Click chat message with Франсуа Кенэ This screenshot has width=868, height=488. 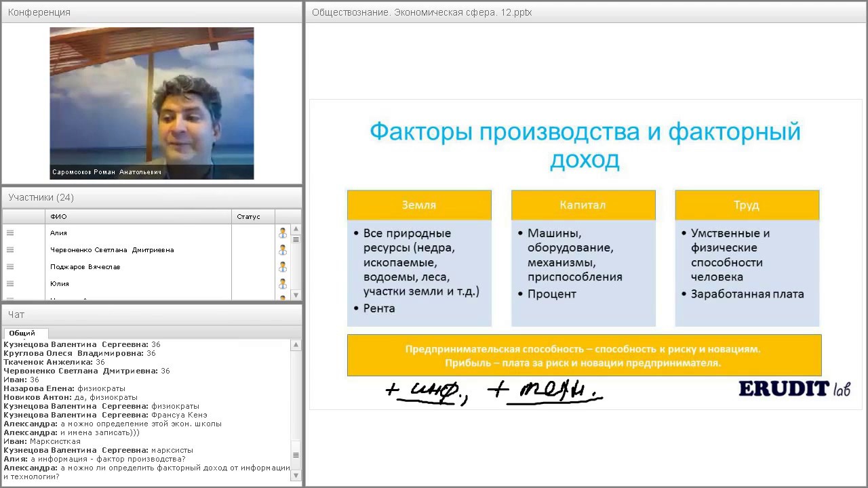[x=105, y=415]
